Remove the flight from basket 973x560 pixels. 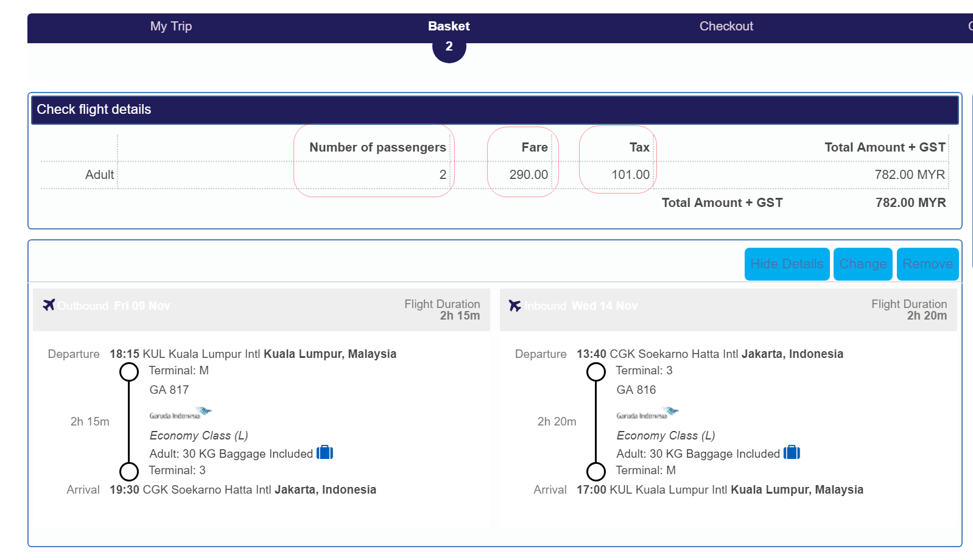tap(928, 264)
